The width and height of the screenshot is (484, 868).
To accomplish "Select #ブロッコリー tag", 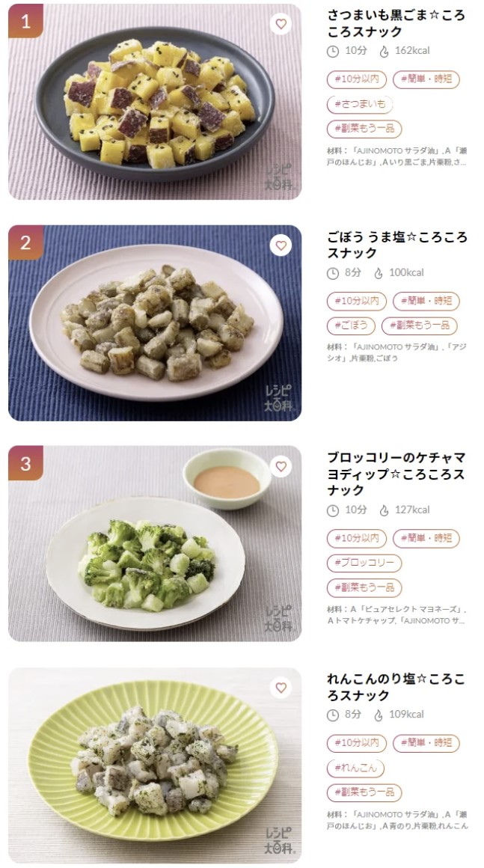I will (x=364, y=563).
